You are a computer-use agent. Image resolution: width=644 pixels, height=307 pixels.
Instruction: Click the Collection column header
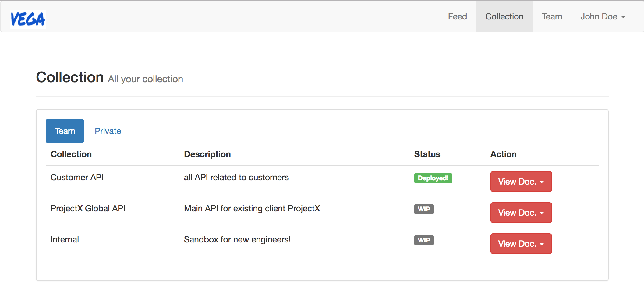pos(71,154)
